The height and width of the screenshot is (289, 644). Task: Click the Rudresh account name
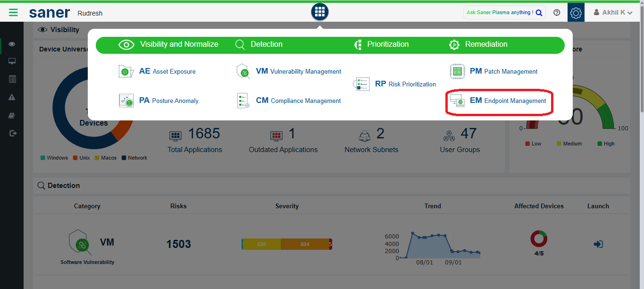(x=90, y=13)
